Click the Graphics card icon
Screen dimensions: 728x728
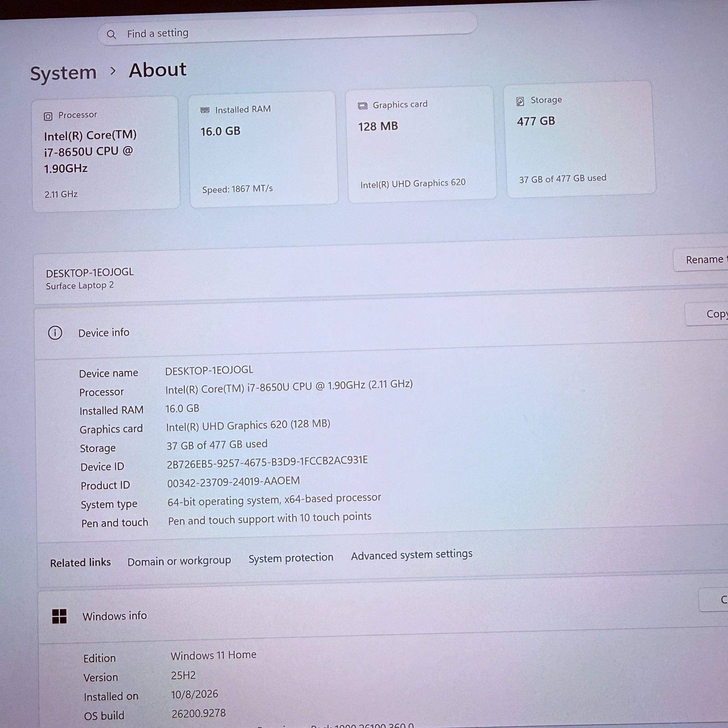363,106
